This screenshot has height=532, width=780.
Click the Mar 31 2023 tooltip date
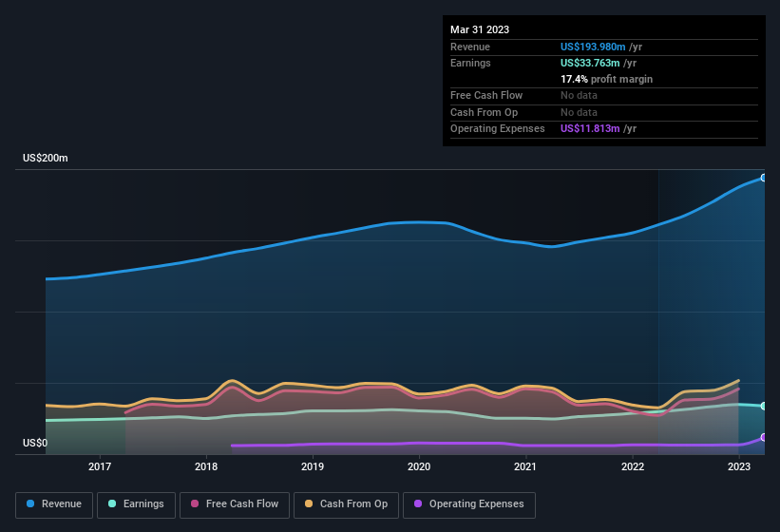click(x=480, y=29)
